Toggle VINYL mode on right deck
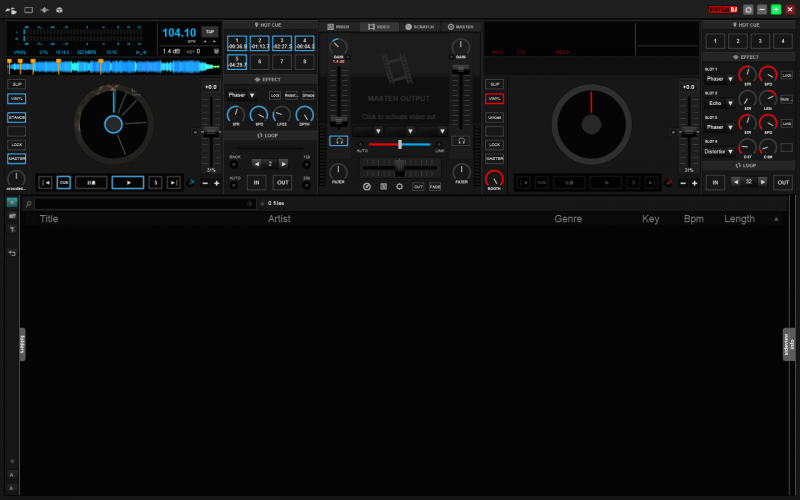The width and height of the screenshot is (800, 500). (494, 98)
